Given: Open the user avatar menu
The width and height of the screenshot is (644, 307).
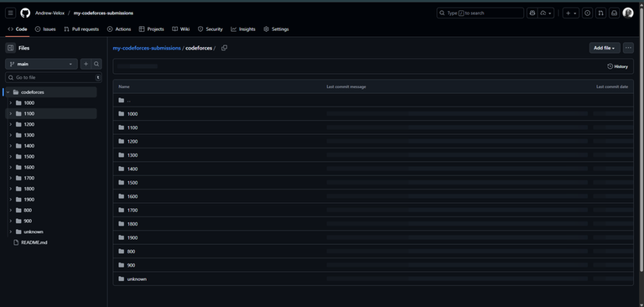Looking at the screenshot, I should (x=628, y=13).
